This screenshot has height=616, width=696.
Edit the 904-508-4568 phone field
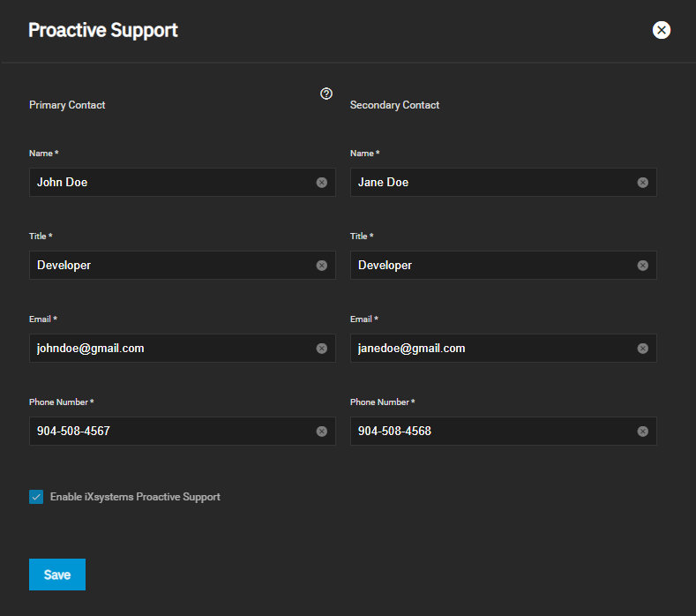(490, 432)
